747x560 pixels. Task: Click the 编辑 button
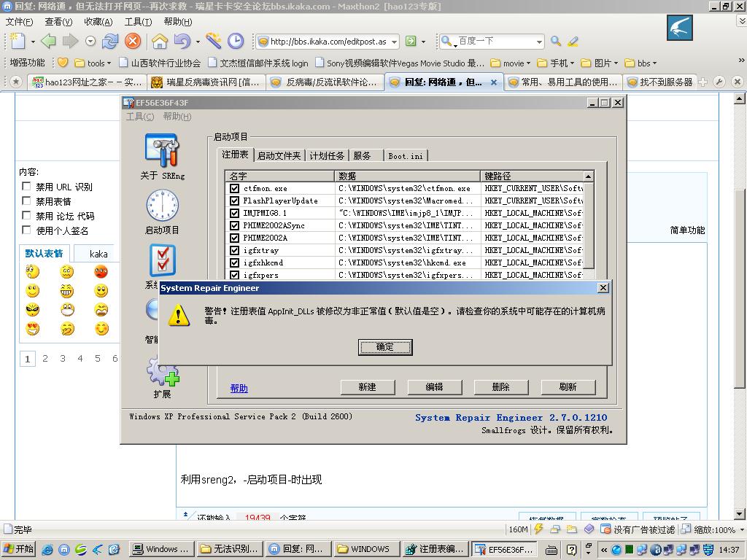point(434,387)
